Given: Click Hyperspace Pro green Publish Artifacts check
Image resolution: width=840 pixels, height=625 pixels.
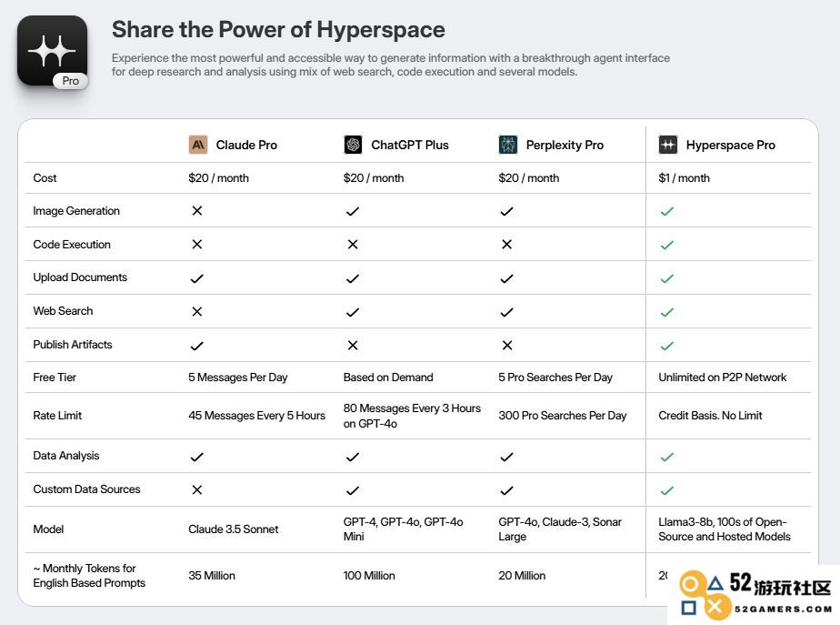Looking at the screenshot, I should 667,346.
